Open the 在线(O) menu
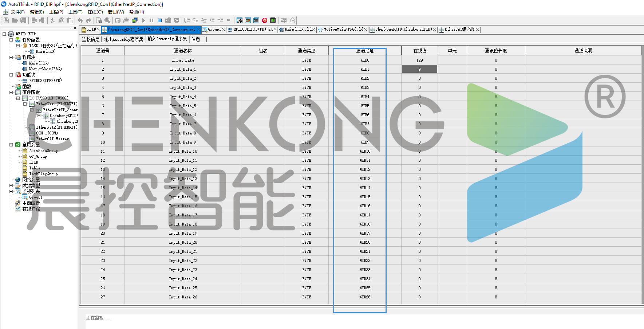Viewport: 644px width, 329px height. 95,12
